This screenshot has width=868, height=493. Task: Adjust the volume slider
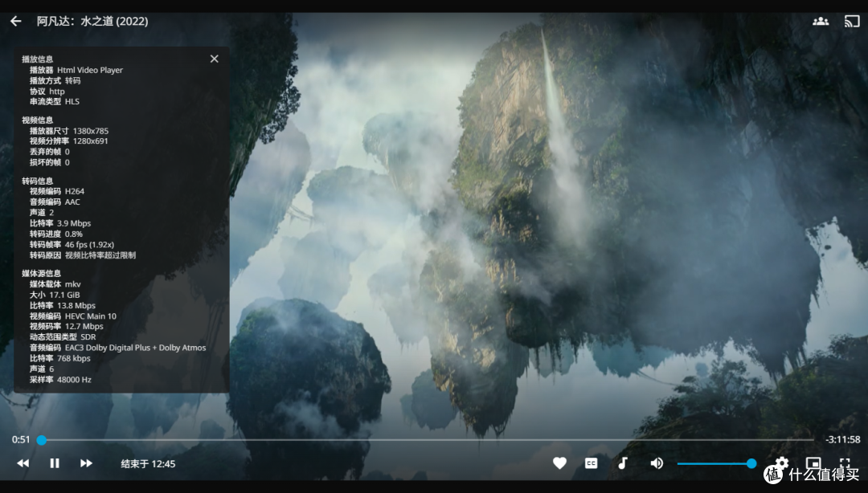tap(716, 463)
